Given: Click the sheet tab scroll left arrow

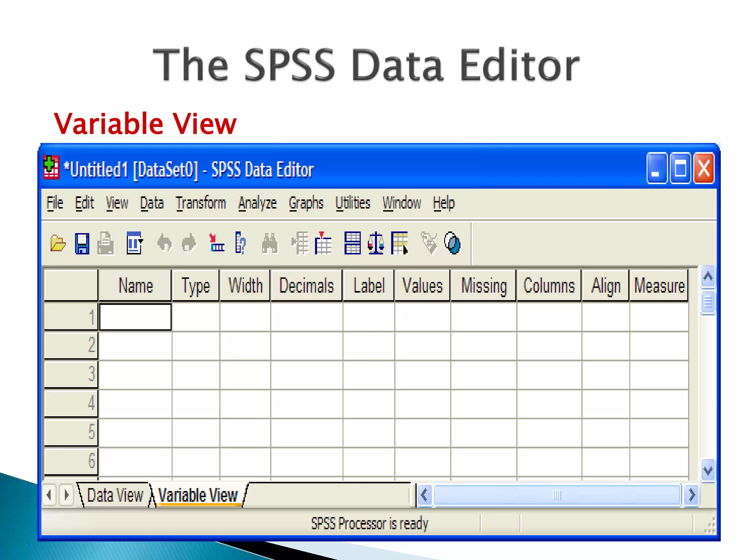Looking at the screenshot, I should pyautogui.click(x=49, y=495).
